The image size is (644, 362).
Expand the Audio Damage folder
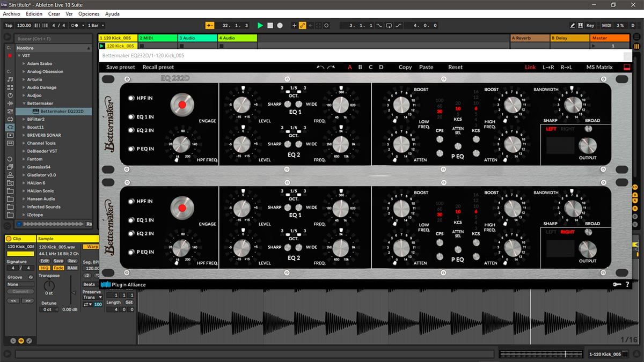coord(24,87)
